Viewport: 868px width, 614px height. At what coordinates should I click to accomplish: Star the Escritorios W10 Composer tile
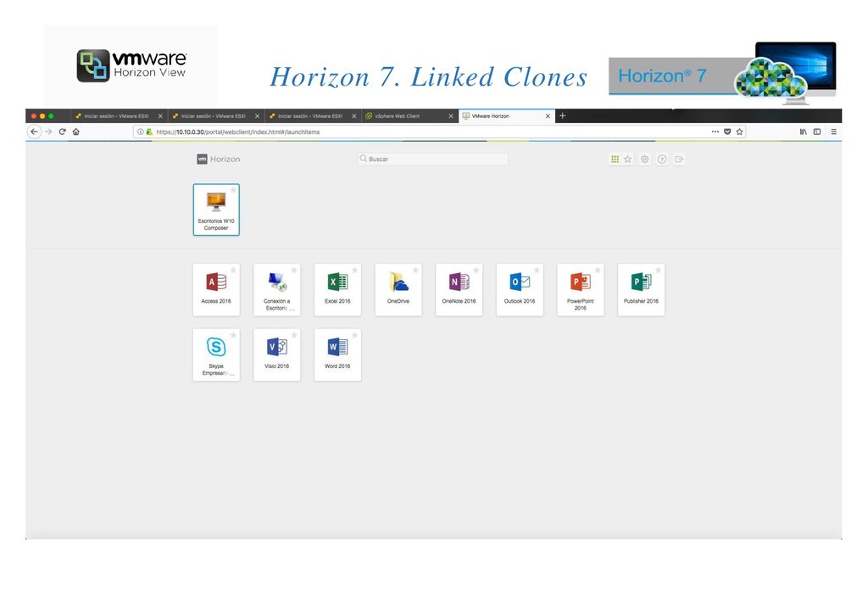(233, 190)
